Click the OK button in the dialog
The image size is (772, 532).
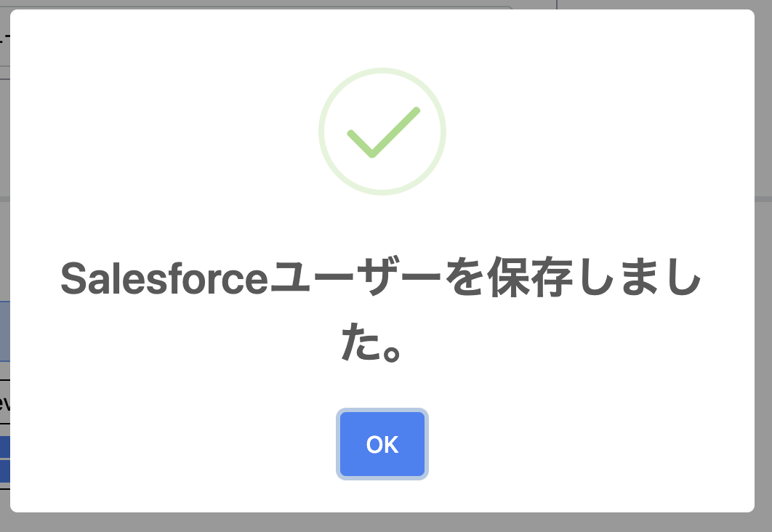coord(382,444)
